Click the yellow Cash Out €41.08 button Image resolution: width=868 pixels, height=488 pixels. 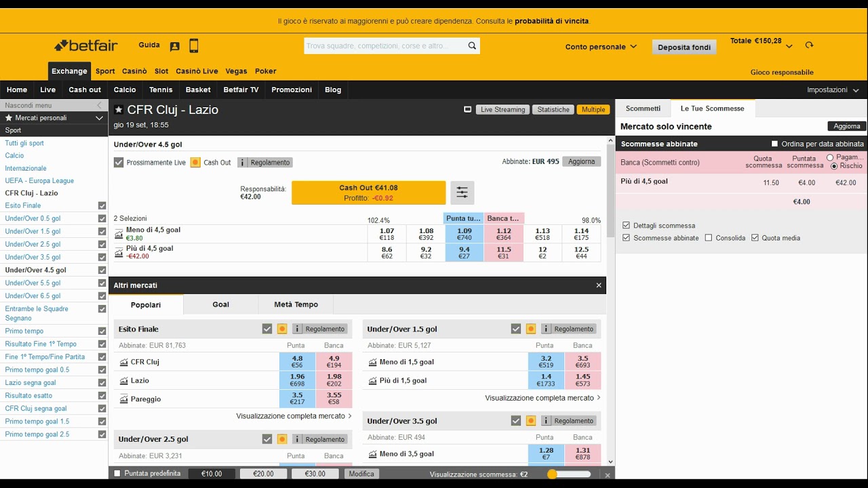tap(368, 192)
